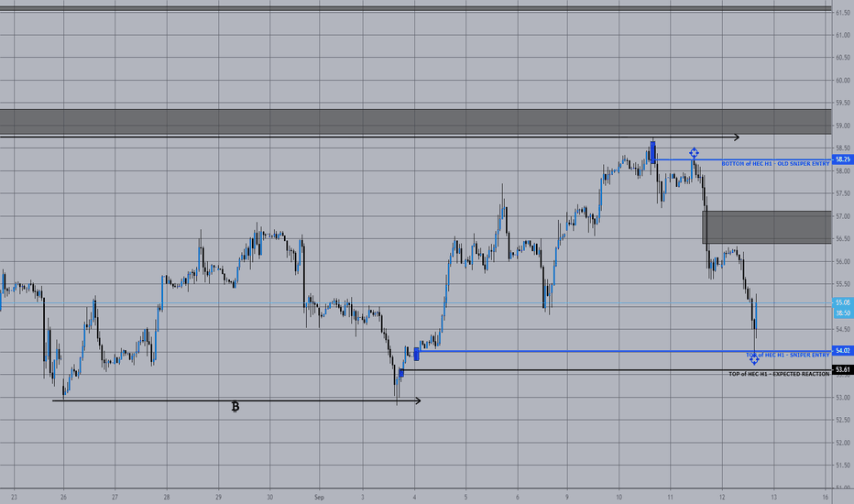
Task: Click the 56.50 price axis label
Action: 843,238
